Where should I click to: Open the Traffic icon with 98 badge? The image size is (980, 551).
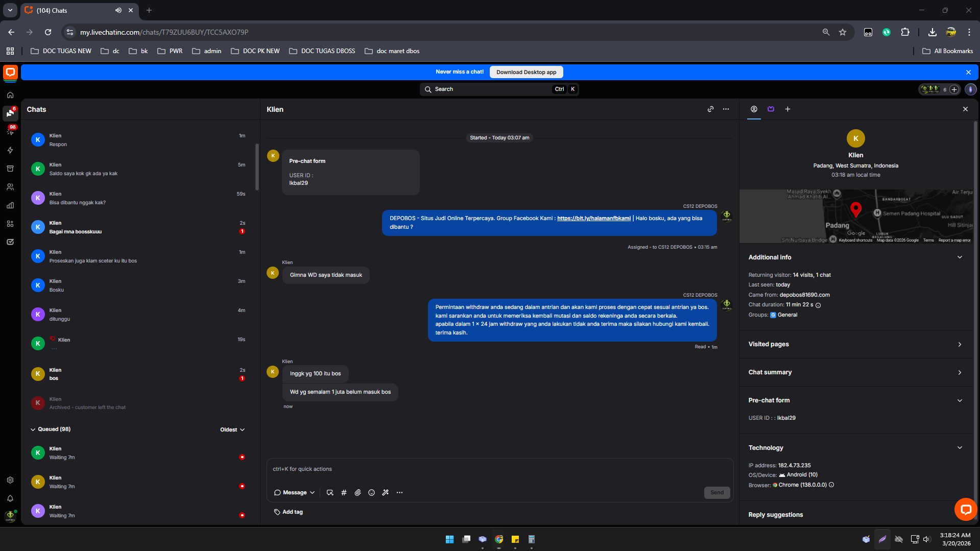click(10, 131)
